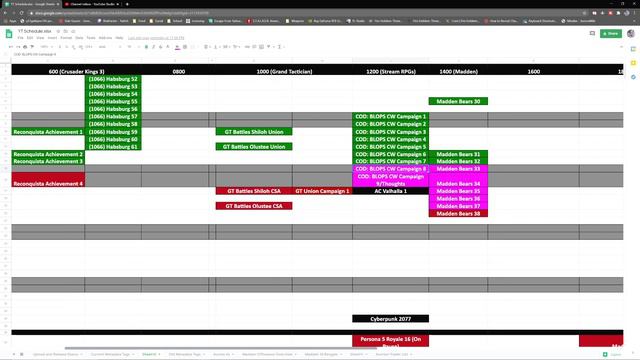The height and width of the screenshot is (360, 640).
Task: Click the Undo toolbar icon
Action: pyautogui.click(x=11, y=47)
